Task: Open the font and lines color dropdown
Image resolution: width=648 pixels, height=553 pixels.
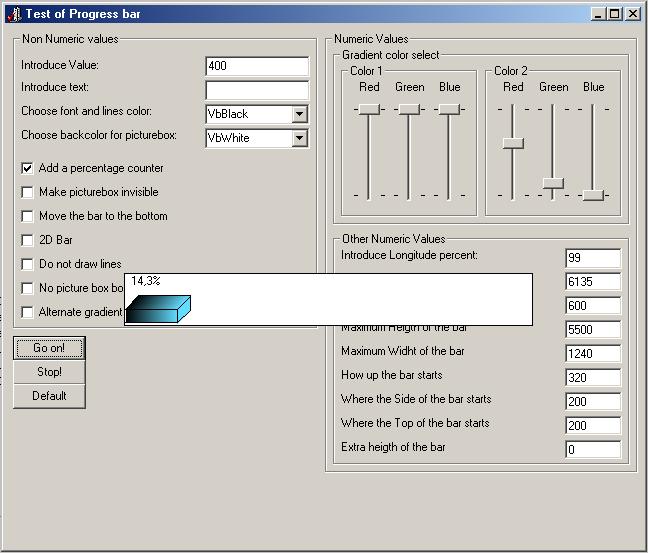Action: [x=299, y=114]
